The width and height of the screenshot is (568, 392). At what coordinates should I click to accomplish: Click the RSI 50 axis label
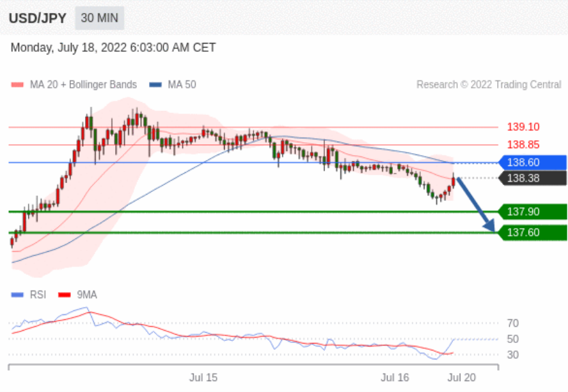(513, 339)
